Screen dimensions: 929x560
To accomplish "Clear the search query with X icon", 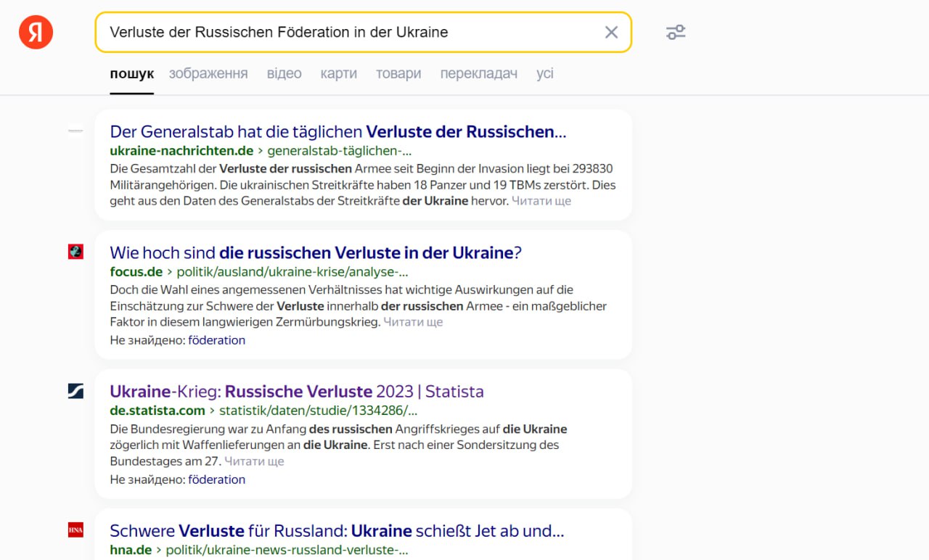I will click(611, 33).
